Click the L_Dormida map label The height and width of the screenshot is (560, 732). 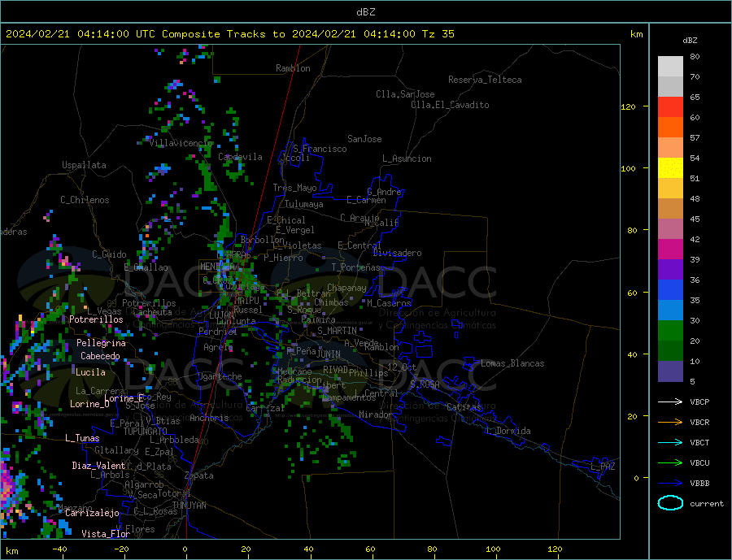pyautogui.click(x=508, y=431)
